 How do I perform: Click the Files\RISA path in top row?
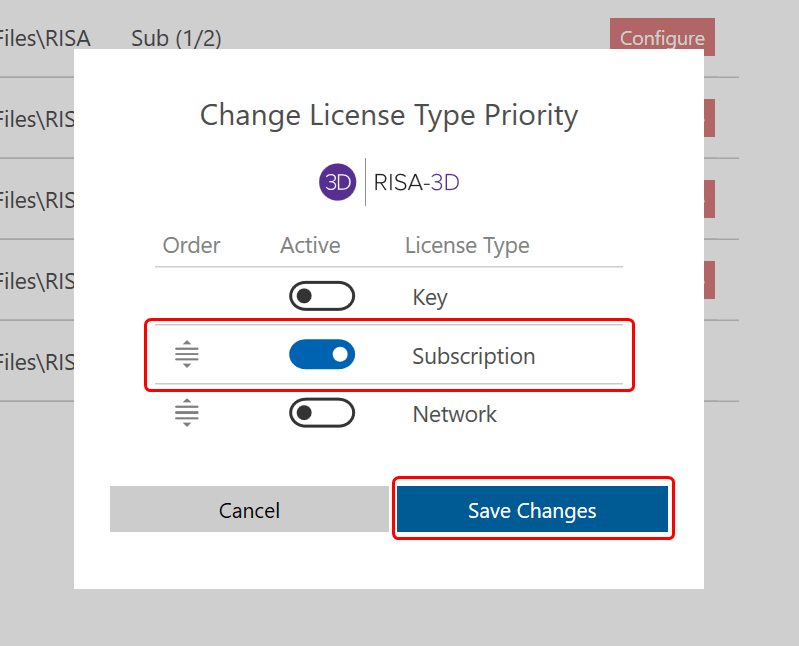[x=45, y=39]
